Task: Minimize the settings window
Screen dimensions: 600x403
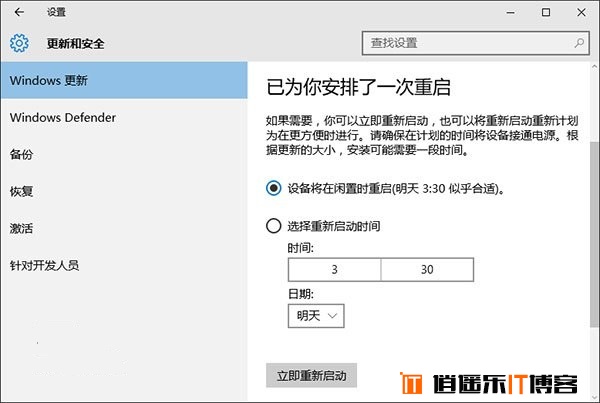Action: click(x=510, y=12)
